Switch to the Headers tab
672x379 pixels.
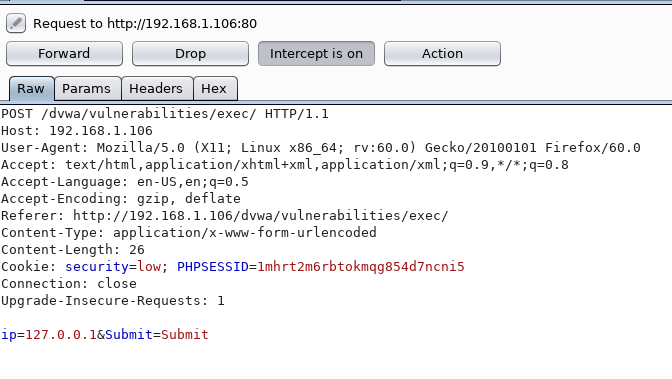pyautogui.click(x=156, y=89)
